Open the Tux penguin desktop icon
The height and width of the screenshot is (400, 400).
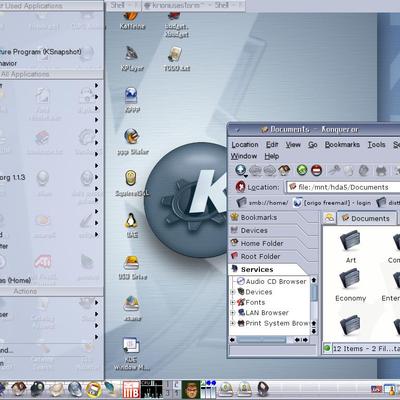132,226
